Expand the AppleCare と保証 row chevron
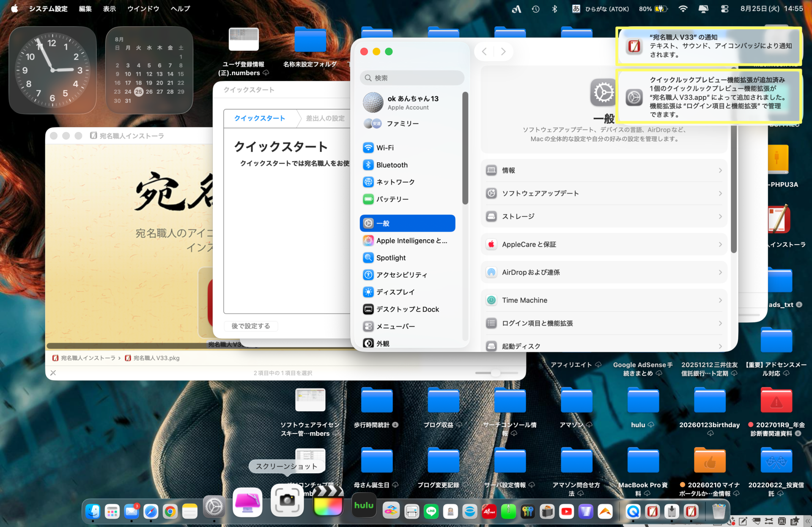 tap(720, 244)
